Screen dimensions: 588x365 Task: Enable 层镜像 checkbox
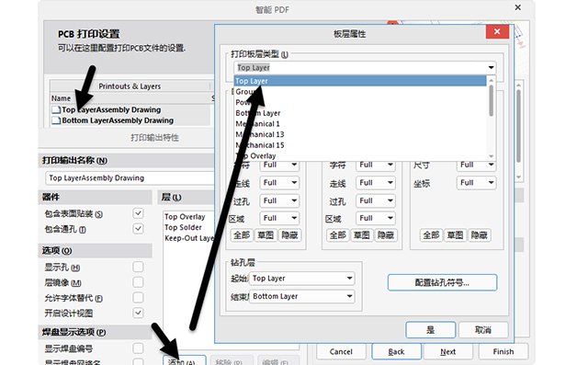pos(138,282)
